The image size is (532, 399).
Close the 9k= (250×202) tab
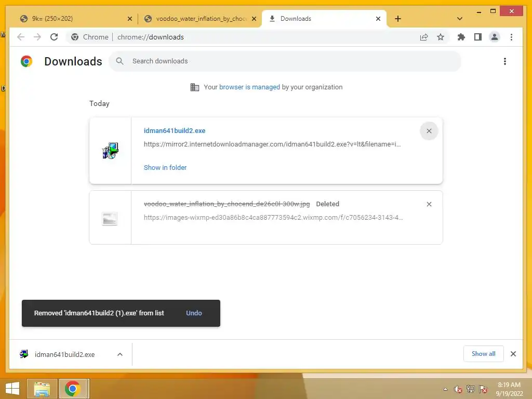tap(129, 19)
